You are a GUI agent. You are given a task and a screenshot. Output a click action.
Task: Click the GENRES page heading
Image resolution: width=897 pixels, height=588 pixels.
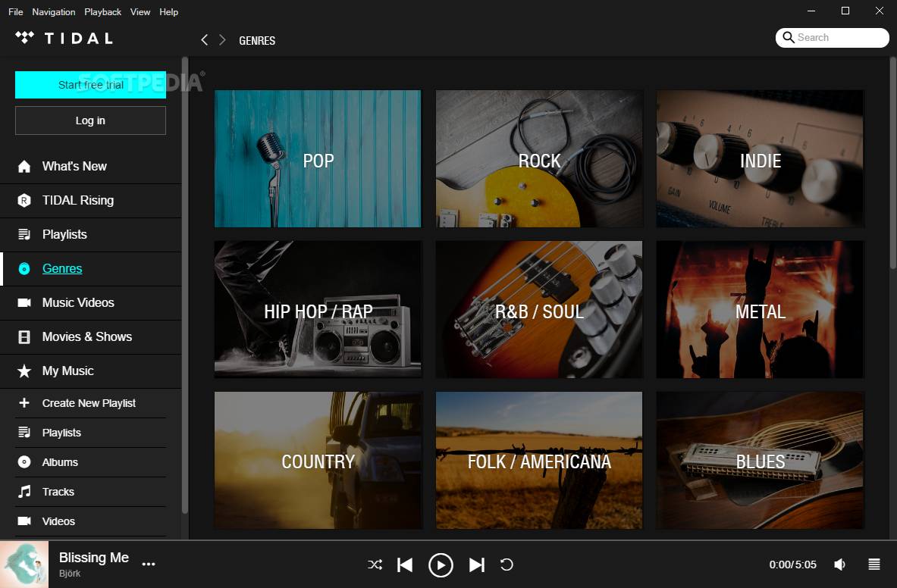pos(257,41)
